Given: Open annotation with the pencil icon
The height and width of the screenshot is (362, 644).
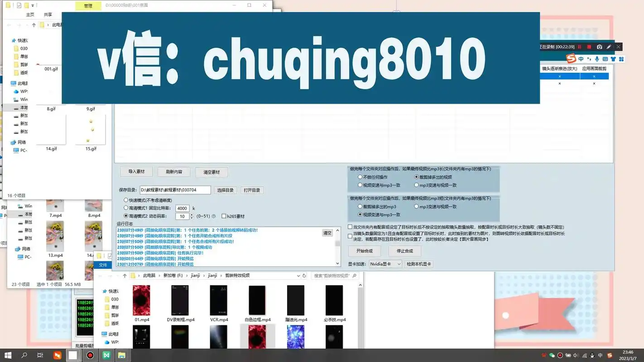Looking at the screenshot, I should [x=609, y=47].
